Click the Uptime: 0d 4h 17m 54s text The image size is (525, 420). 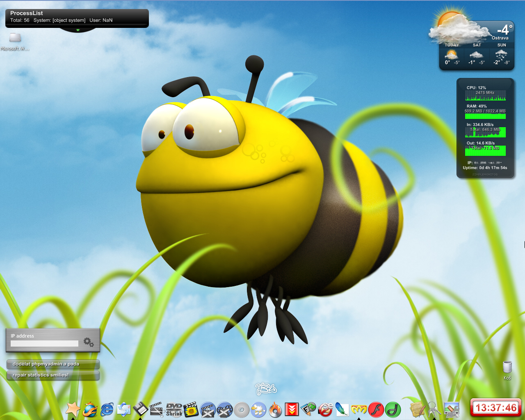click(485, 168)
